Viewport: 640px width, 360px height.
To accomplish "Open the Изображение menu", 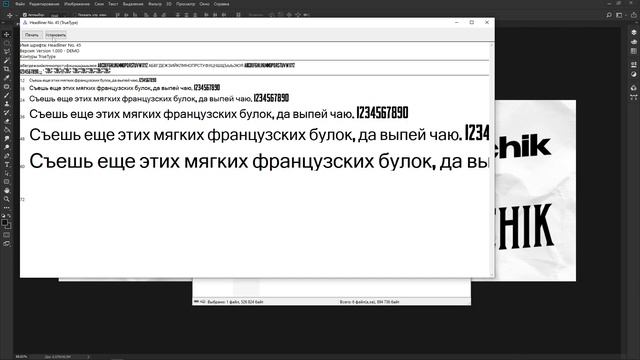I will tap(77, 4).
